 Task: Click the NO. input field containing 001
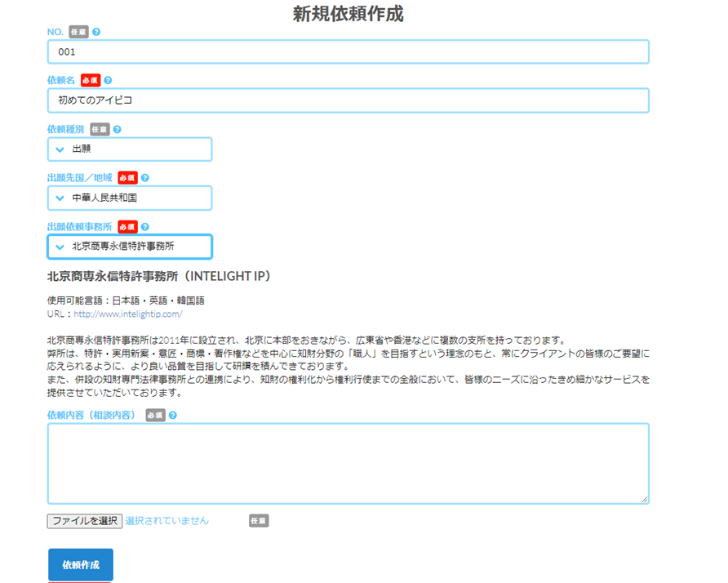click(348, 51)
